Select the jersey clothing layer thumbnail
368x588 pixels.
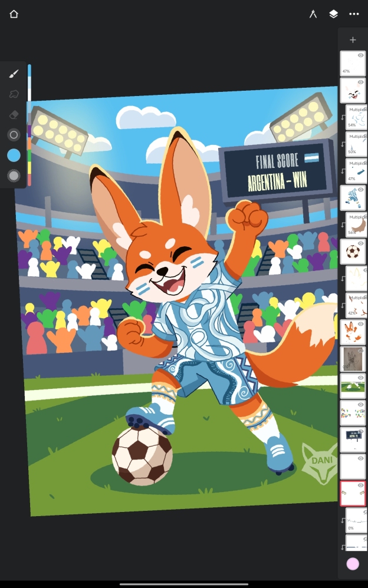[353, 197]
